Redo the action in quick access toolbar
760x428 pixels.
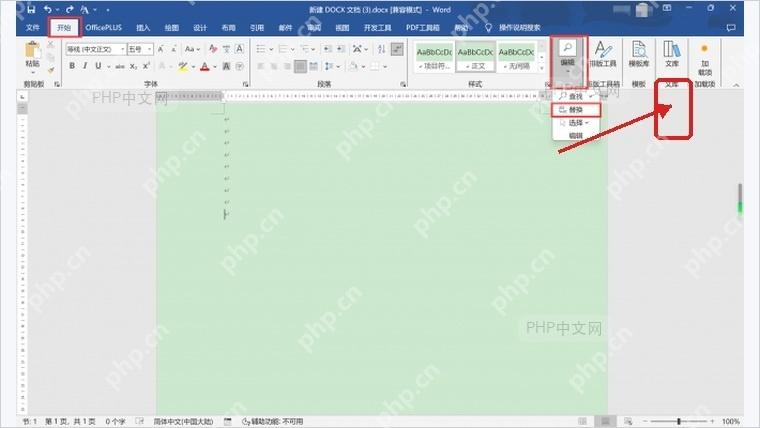coord(69,9)
